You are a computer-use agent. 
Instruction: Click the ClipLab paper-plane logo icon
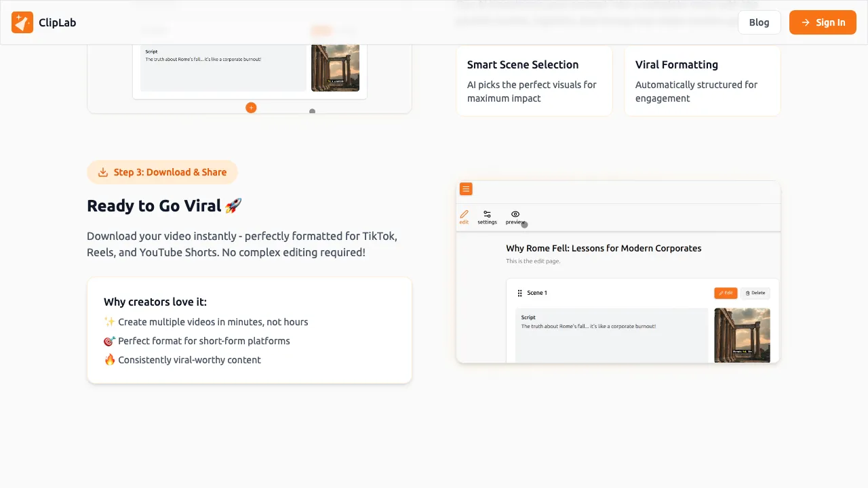(22, 22)
